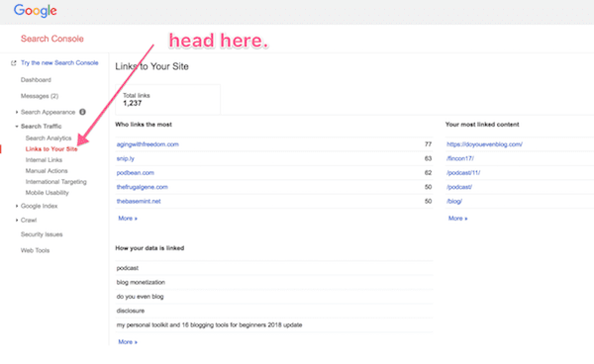Viewport: 594px width, 364px height.
Task: Expand the Google Index section arrow
Action: click(17, 206)
